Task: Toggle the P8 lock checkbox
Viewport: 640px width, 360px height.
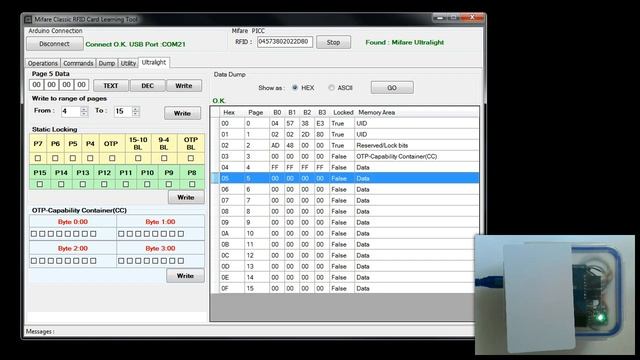Action: click(192, 184)
